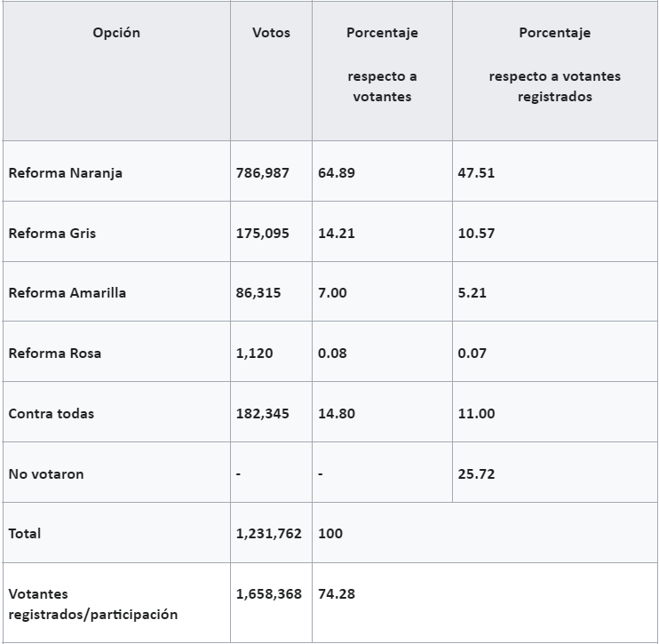Click the 64.89 percentage cell
Screen dimensions: 659x644
coord(337,172)
